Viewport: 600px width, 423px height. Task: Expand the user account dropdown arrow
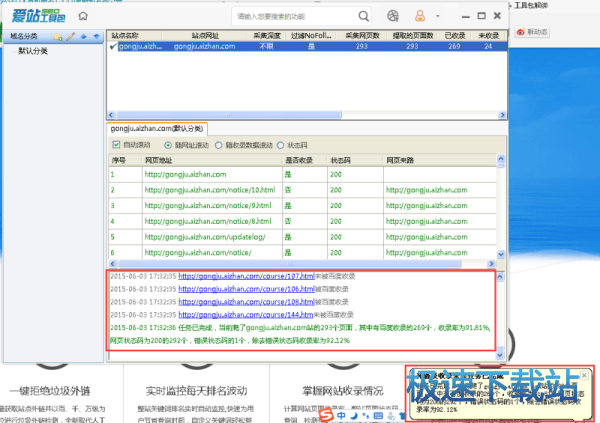pyautogui.click(x=438, y=16)
